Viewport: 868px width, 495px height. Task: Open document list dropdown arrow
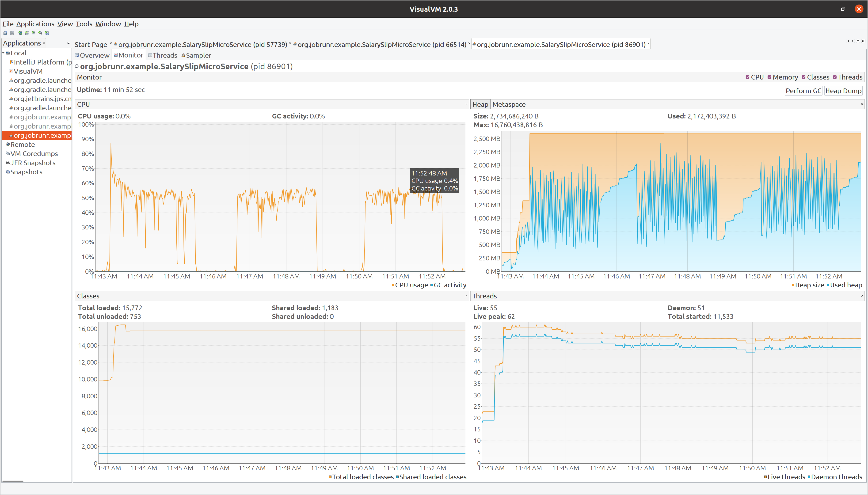pyautogui.click(x=858, y=41)
